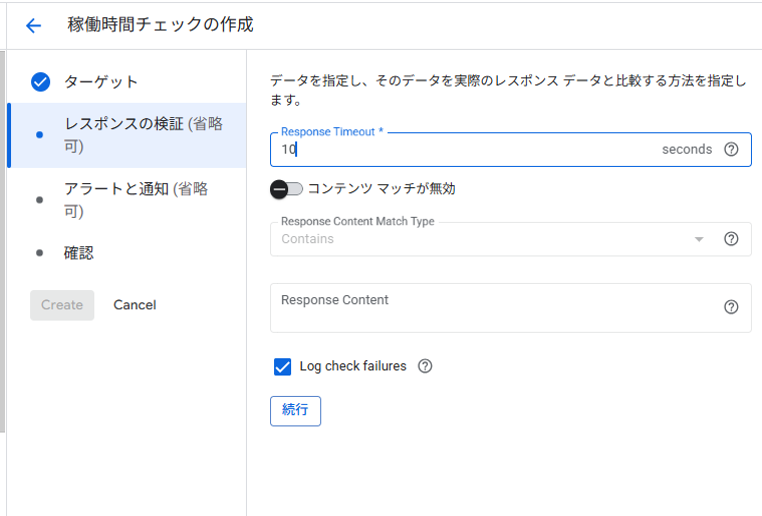Open help icon beside Log check failures

point(425,366)
